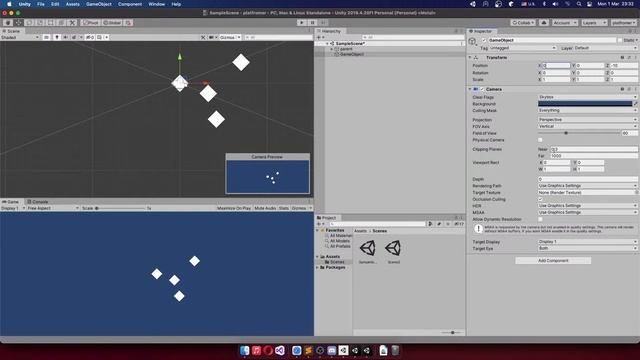Image resolution: width=640 pixels, height=360 pixels.
Task: Adjust the Game view Scale slider
Action: tap(120, 208)
